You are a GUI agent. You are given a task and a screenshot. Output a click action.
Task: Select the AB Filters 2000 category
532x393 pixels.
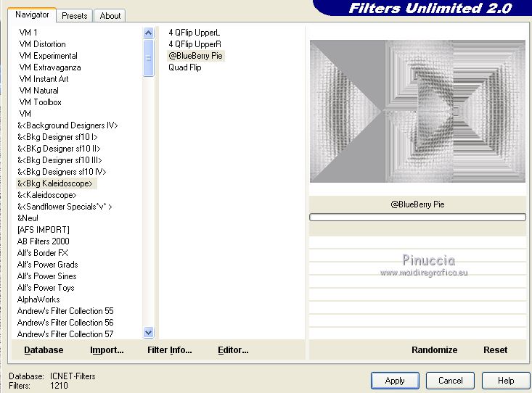tap(43, 241)
